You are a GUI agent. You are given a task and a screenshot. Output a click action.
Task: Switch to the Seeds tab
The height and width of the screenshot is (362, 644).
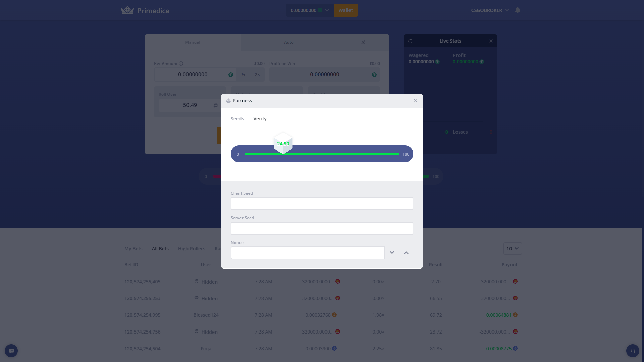237,119
